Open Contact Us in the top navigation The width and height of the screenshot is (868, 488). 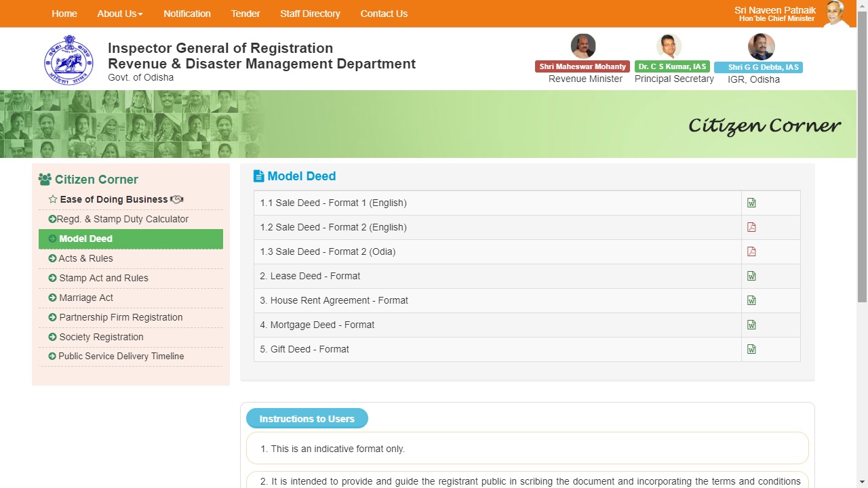[x=384, y=14]
